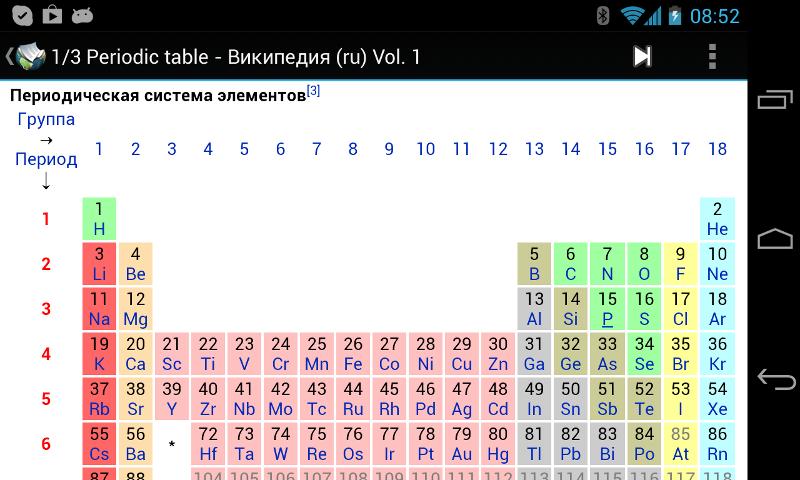Open the hydrogen H element cell
The height and width of the screenshot is (480, 800).
tap(99, 219)
